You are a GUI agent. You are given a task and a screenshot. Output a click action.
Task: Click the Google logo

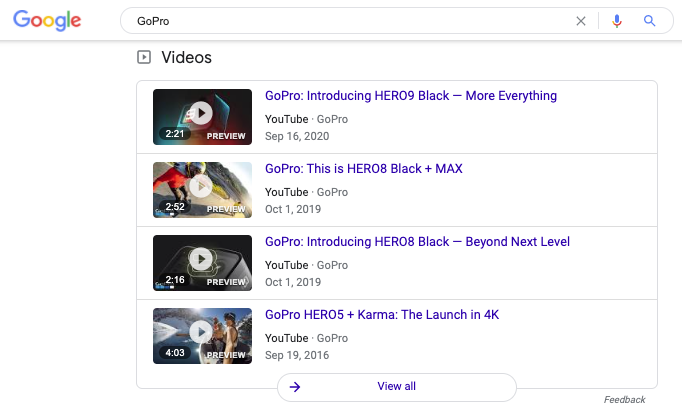click(x=48, y=20)
